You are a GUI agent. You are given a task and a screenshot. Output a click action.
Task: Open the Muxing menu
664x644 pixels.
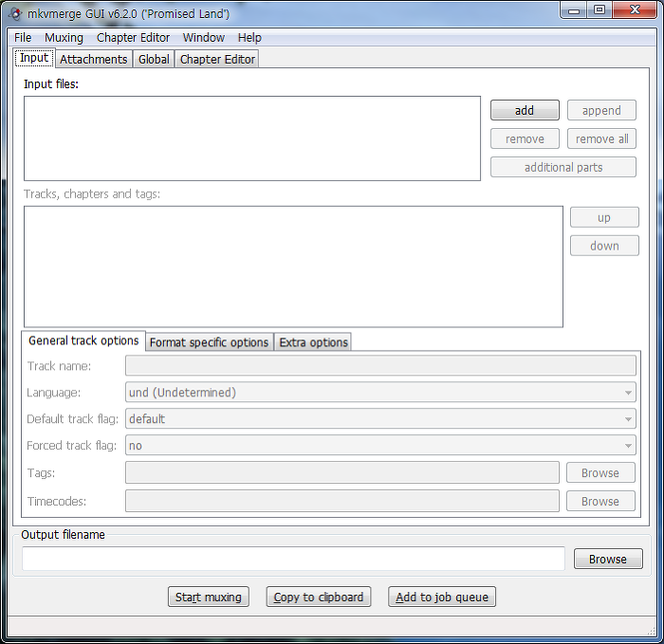(64, 38)
